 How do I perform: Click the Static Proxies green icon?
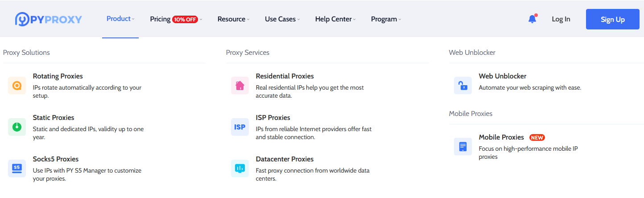pos(17,127)
